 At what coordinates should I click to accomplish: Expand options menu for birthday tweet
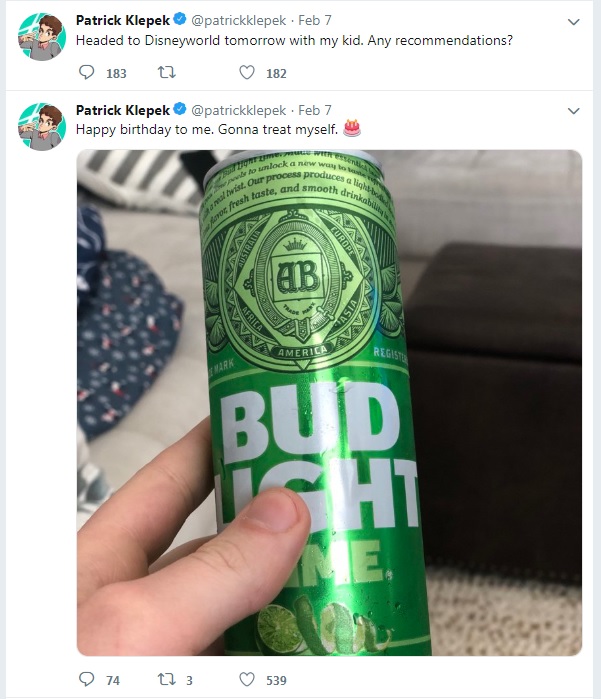573,111
